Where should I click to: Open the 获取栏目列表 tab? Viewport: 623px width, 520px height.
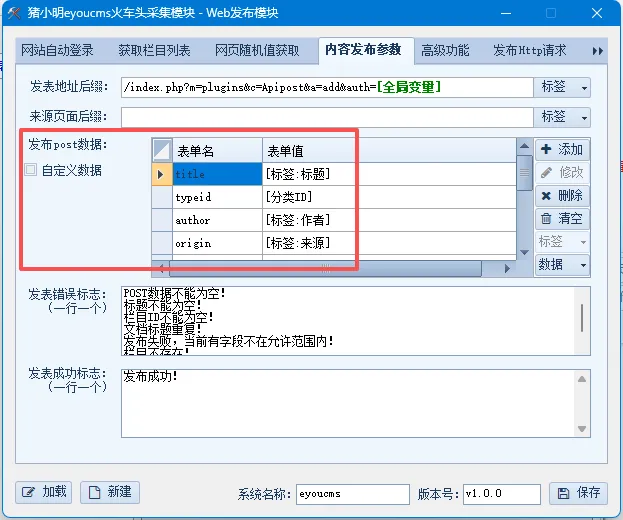click(x=154, y=50)
